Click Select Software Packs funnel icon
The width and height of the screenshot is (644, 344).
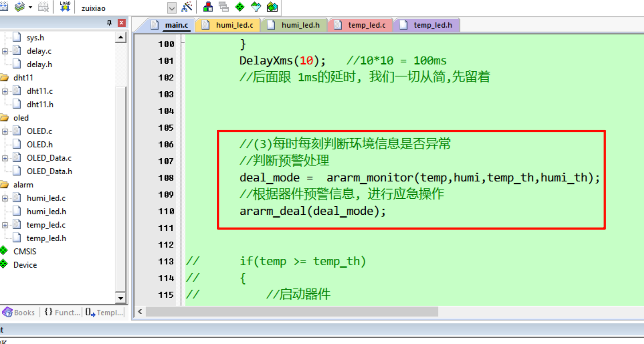coord(256,7)
